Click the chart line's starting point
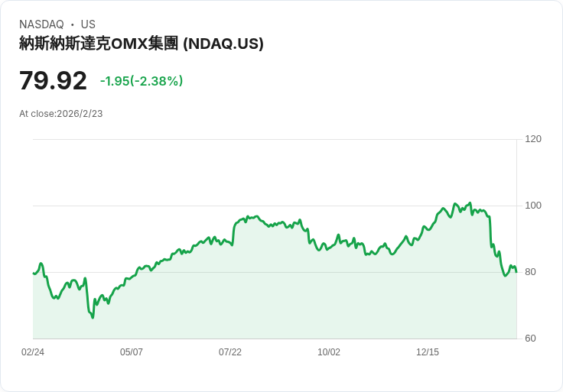 tap(34, 274)
